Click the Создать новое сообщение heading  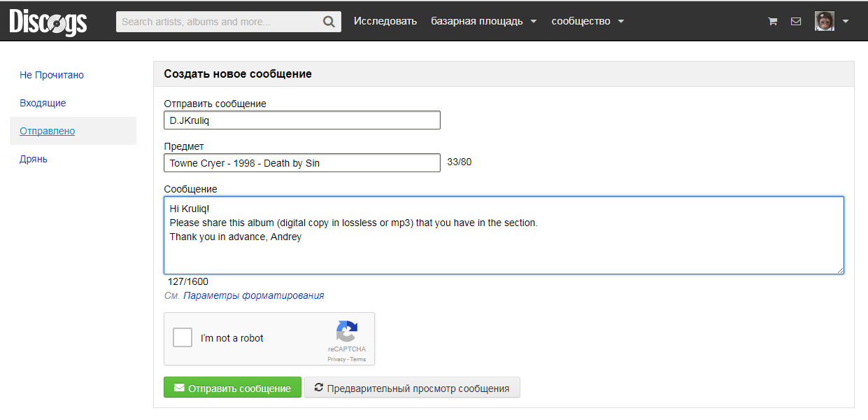click(238, 73)
